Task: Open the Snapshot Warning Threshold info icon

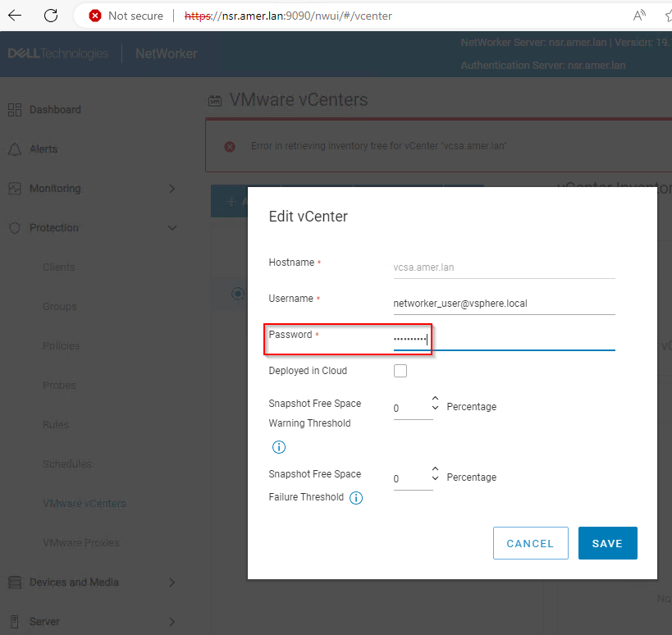Action: [278, 447]
